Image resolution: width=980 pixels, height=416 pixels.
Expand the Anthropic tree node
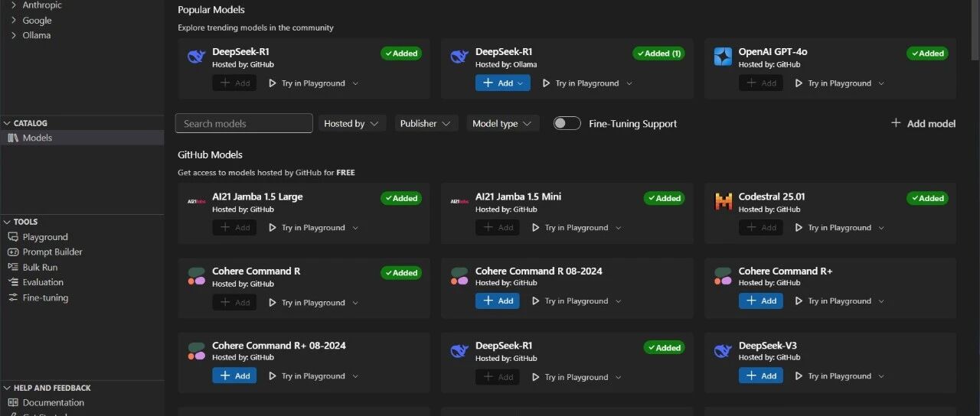pyautogui.click(x=14, y=5)
